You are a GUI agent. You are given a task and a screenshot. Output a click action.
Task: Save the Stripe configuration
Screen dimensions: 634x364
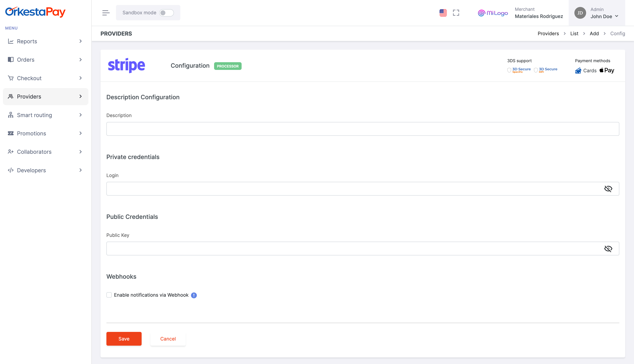(x=124, y=339)
